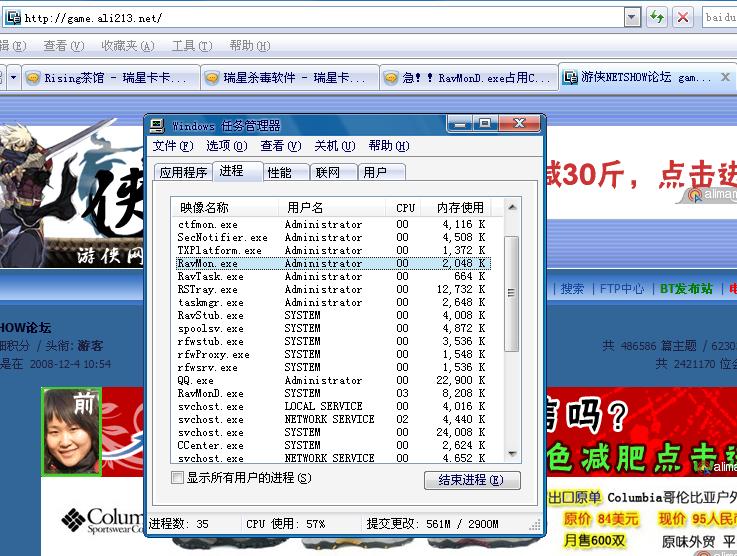Click the process list scroll up arrow
Image resolution: width=737 pixels, height=556 pixels.
(512, 207)
